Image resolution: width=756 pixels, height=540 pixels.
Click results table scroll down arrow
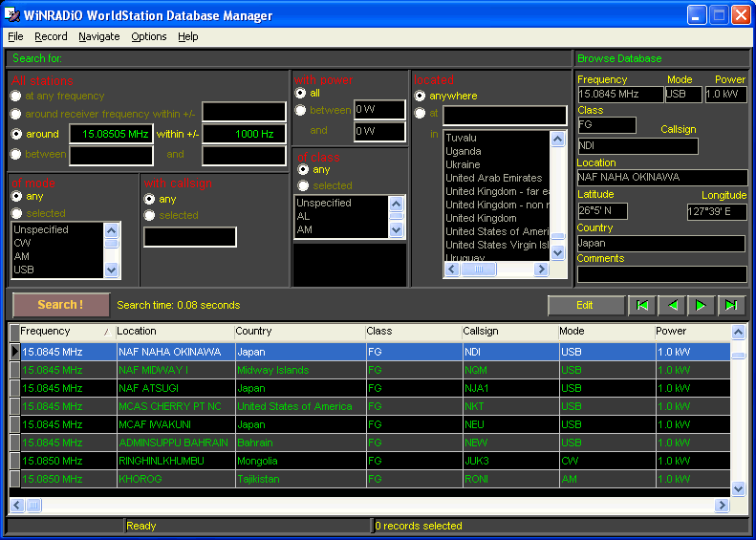738,489
